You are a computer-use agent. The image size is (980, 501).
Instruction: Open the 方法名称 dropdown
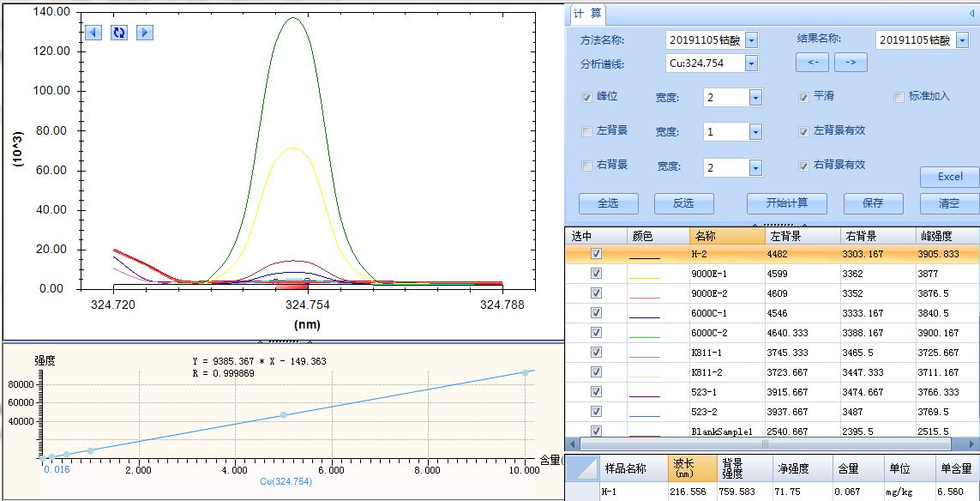[751, 40]
